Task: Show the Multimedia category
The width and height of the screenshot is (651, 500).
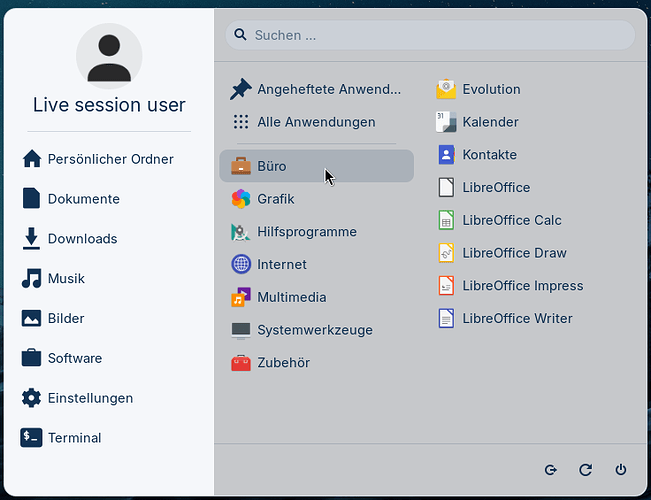Action: coord(316,297)
